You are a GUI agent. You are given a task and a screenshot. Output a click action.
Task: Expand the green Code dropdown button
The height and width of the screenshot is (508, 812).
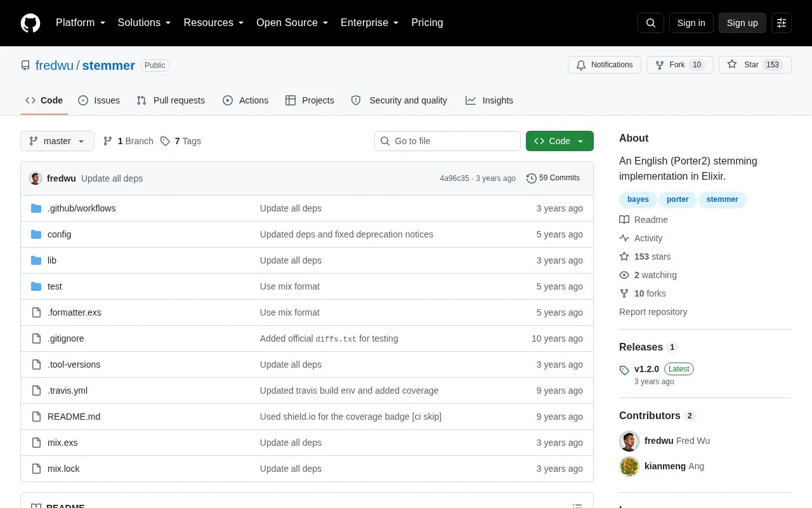pos(560,141)
